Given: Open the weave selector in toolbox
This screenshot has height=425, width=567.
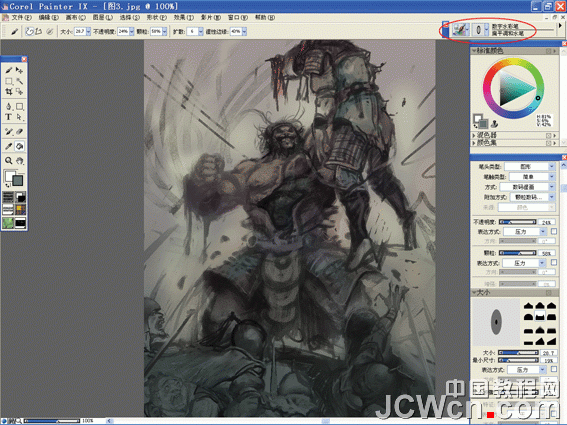Looking at the screenshot, I should pyautogui.click(x=20, y=209).
